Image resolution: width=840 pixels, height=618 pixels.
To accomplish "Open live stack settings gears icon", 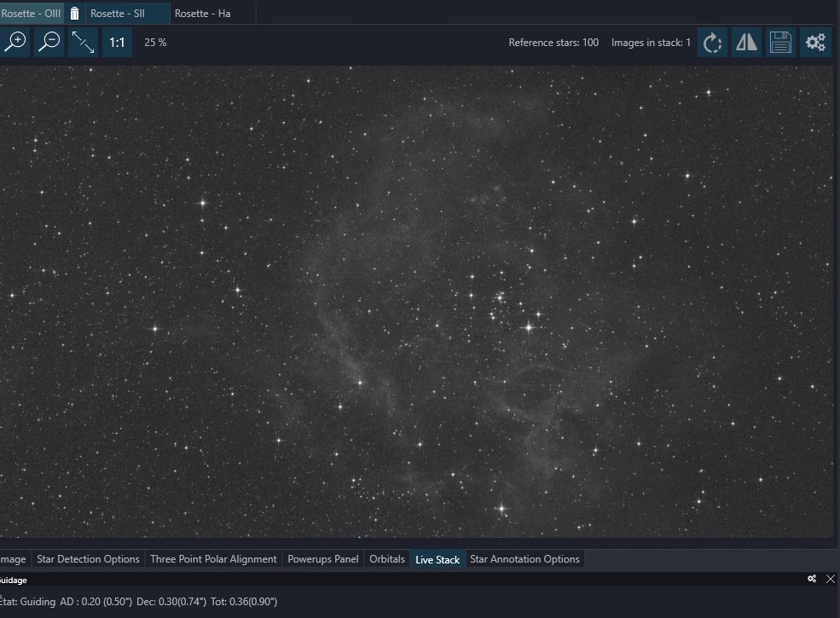I will [815, 43].
